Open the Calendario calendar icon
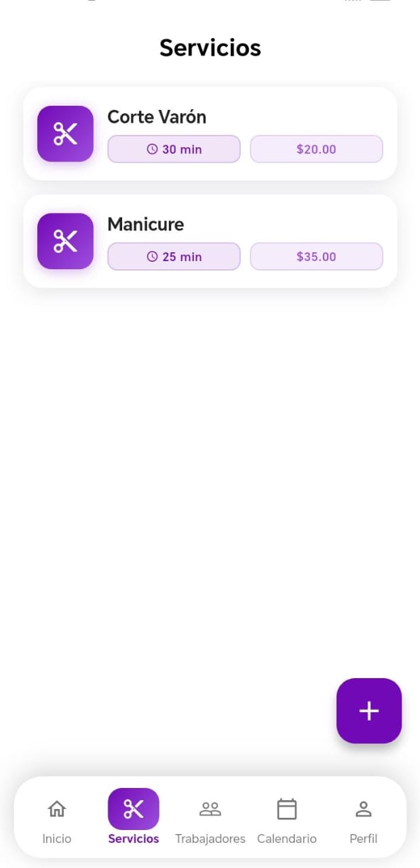The width and height of the screenshot is (420, 868). [x=286, y=808]
